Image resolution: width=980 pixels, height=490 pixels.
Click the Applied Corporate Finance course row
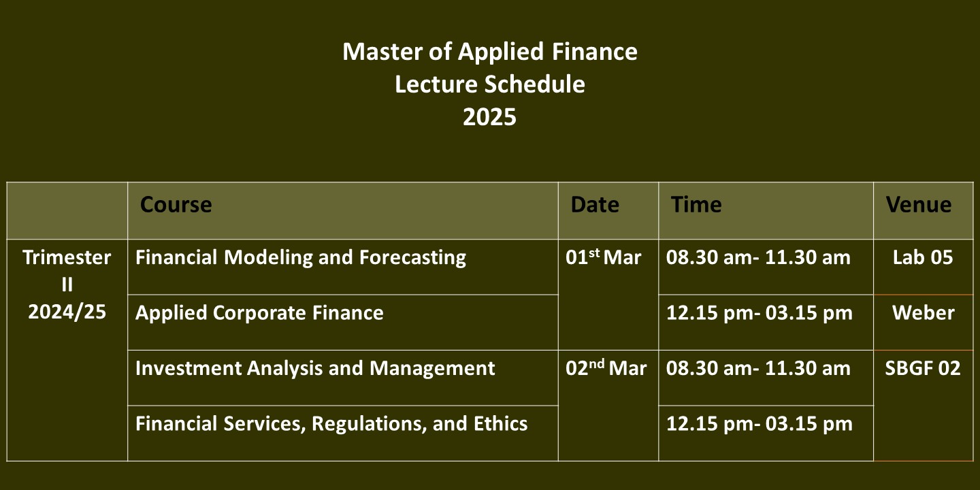click(x=259, y=313)
